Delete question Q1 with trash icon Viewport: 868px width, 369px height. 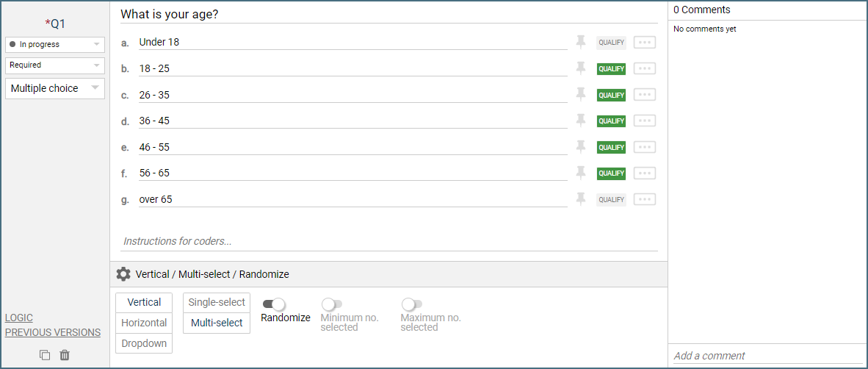click(x=65, y=355)
